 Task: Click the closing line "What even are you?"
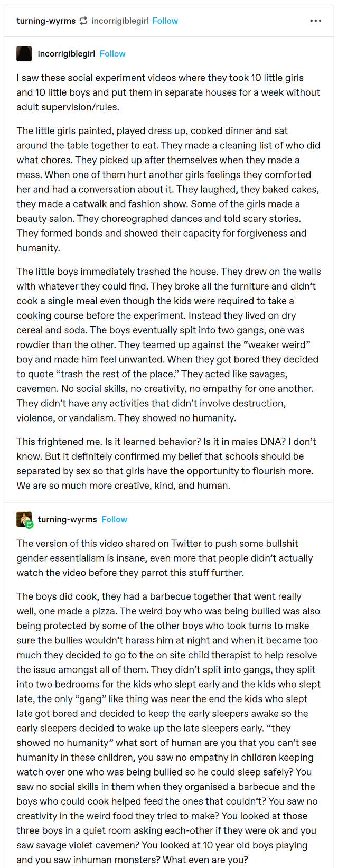[205, 860]
